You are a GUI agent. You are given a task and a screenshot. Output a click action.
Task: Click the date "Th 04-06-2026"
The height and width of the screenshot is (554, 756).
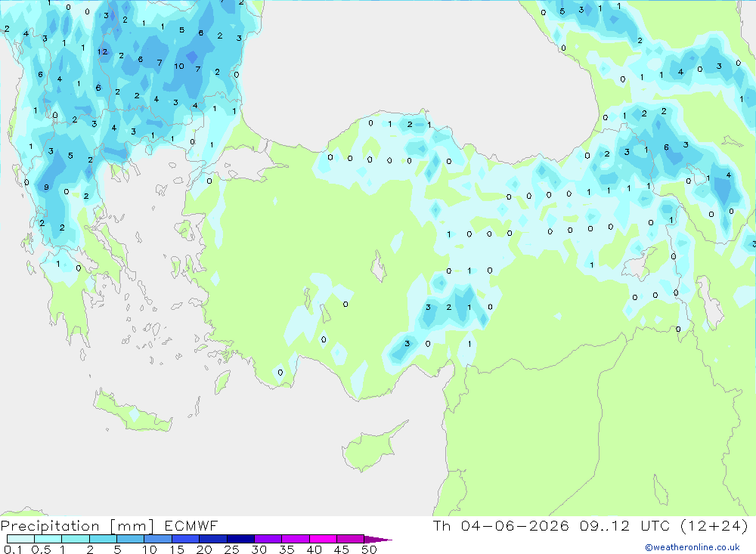coord(501,525)
